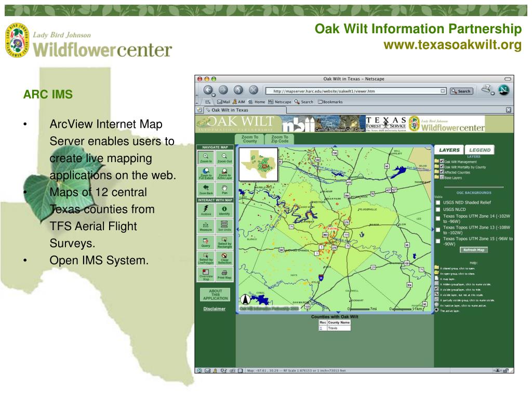Open the Back button history dropdown

[213, 95]
